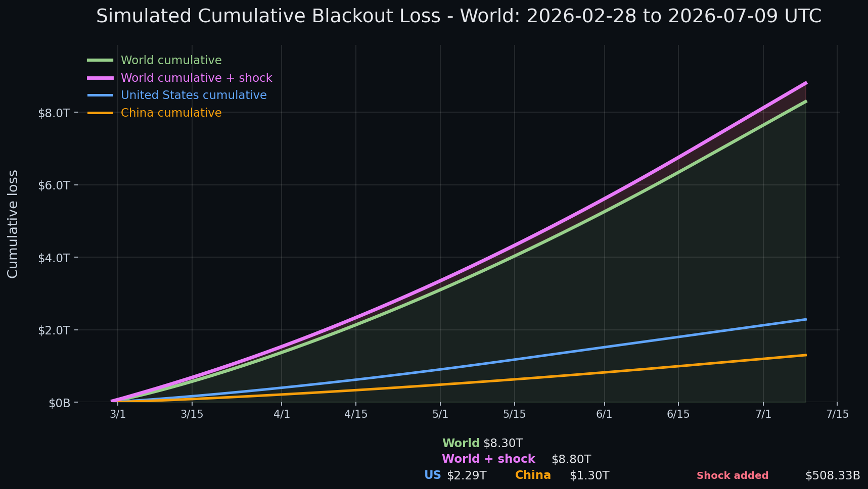Viewport: 868px width, 489px height.
Task: Click the 5/15 x-axis date label
Action: tap(515, 414)
